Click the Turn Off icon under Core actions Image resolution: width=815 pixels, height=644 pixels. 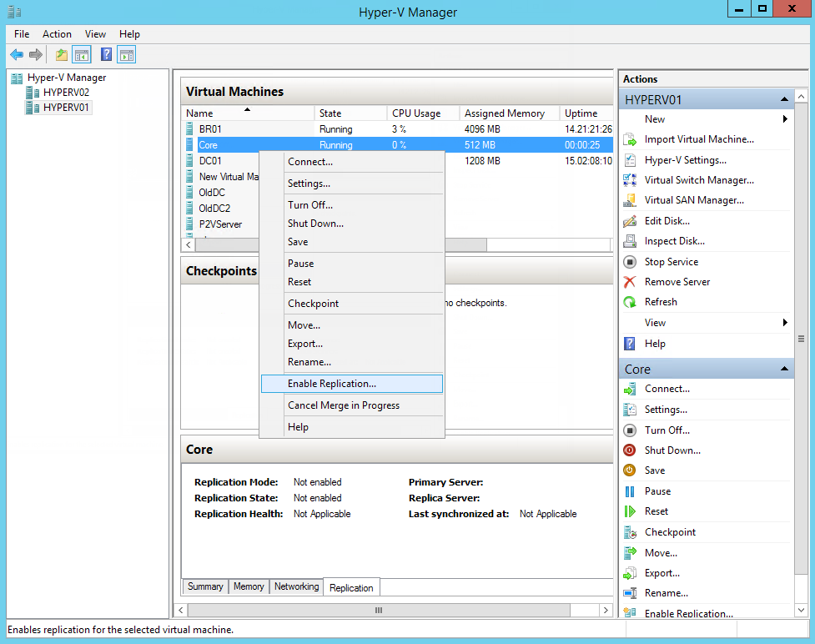(x=630, y=430)
